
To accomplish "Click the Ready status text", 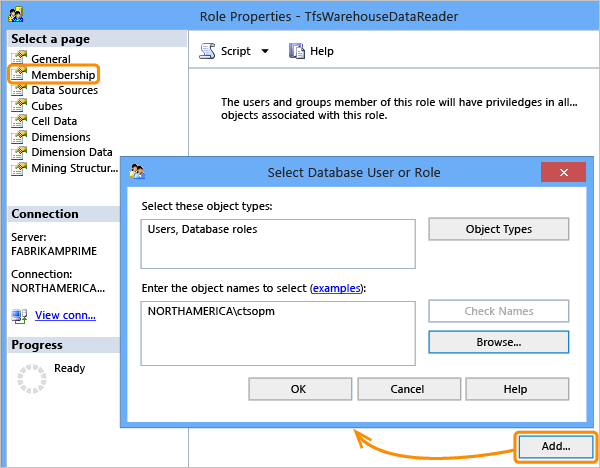I will click(70, 368).
